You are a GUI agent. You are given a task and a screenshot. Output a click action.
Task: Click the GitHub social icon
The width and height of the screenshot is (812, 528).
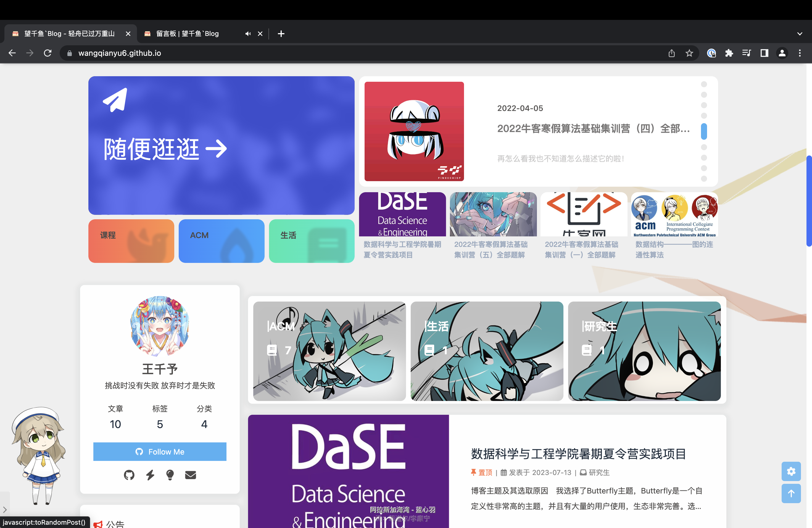(x=129, y=475)
